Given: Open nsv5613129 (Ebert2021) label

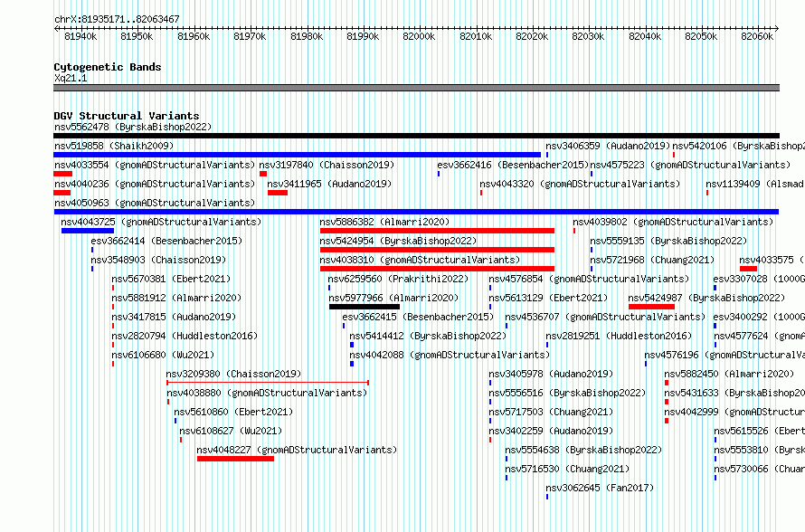Looking at the screenshot, I should coord(548,298).
